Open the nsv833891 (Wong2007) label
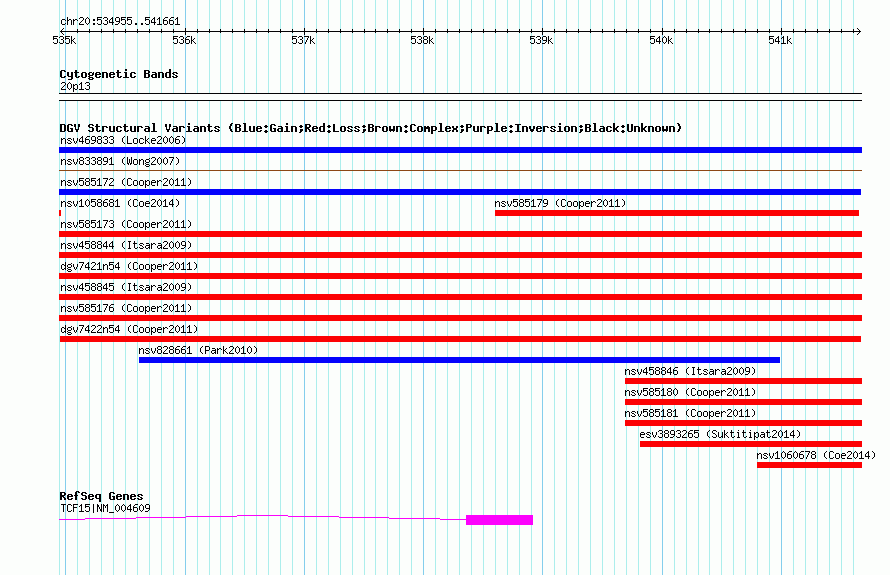This screenshot has height=575, width=890. point(120,161)
